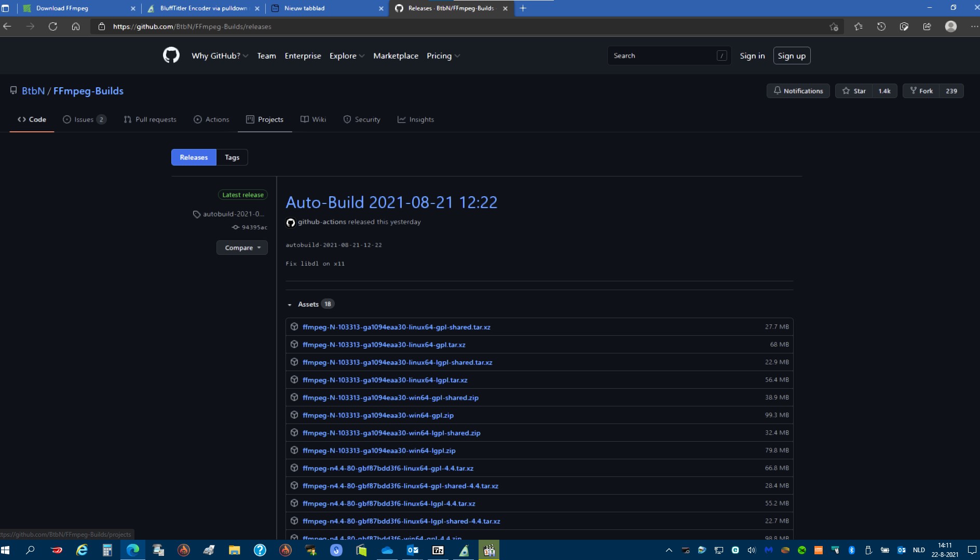Open browser settings and more menu
Image resolution: width=980 pixels, height=560 pixels.
pos(974,26)
